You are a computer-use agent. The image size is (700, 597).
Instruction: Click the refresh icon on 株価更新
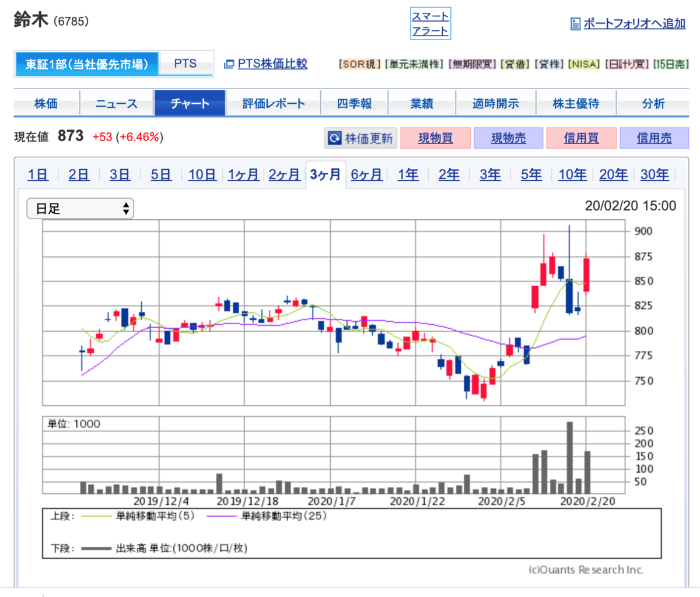[x=334, y=138]
